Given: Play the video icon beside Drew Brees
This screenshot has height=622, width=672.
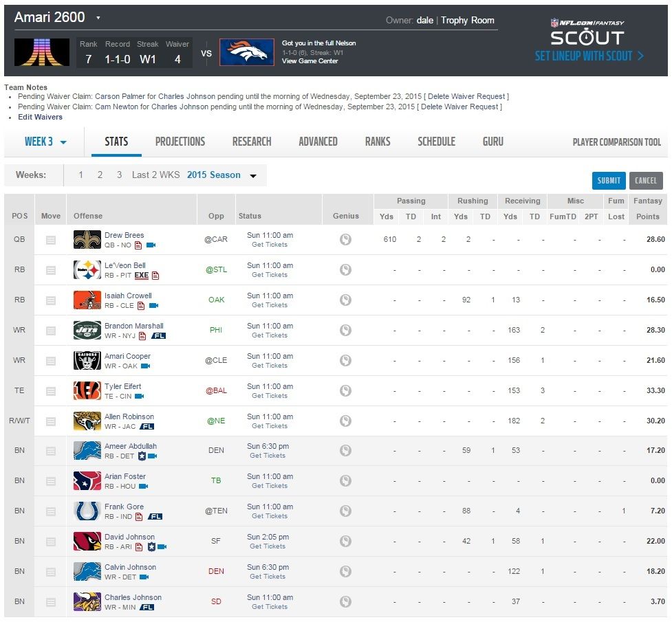Looking at the screenshot, I should coord(151,245).
